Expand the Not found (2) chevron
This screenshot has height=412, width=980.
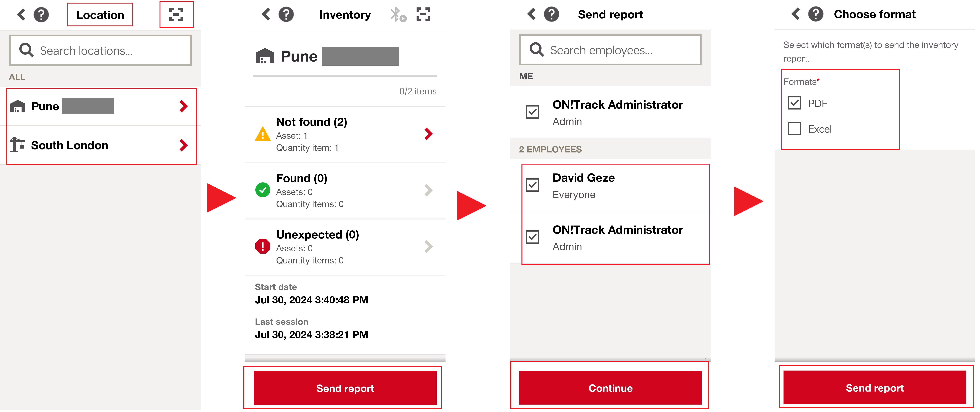428,134
